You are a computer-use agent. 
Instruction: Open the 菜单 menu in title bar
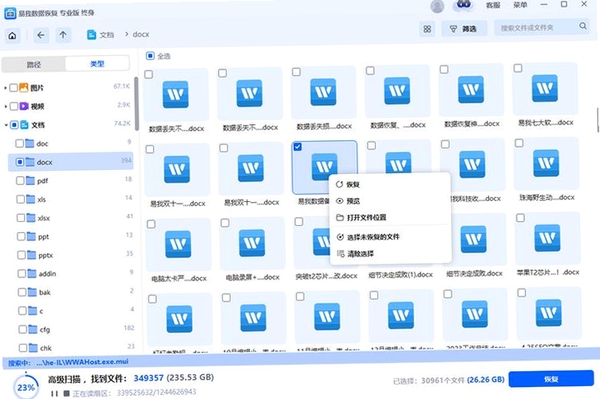coord(520,5)
